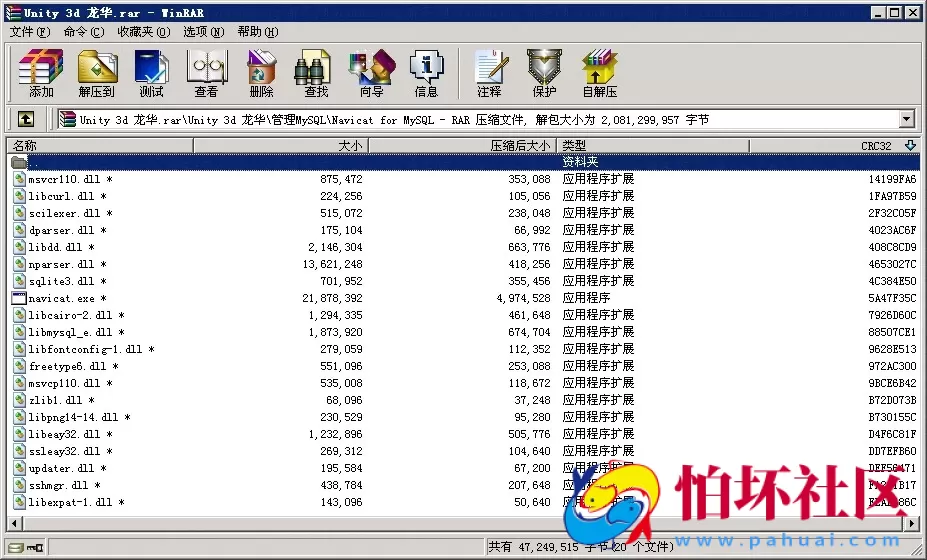Click the libcurl.dll file icon
927x560 pixels.
coord(20,196)
